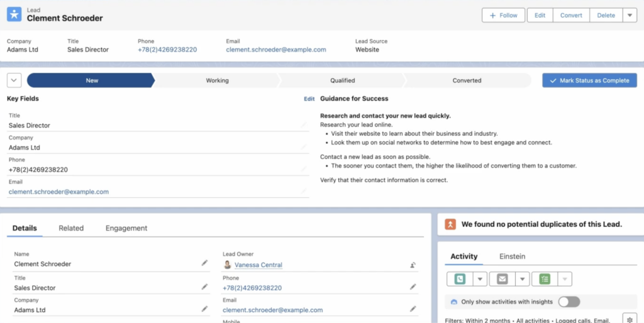644x323 pixels.
Task: Open Log a Call dropdown arrow
Action: point(480,279)
